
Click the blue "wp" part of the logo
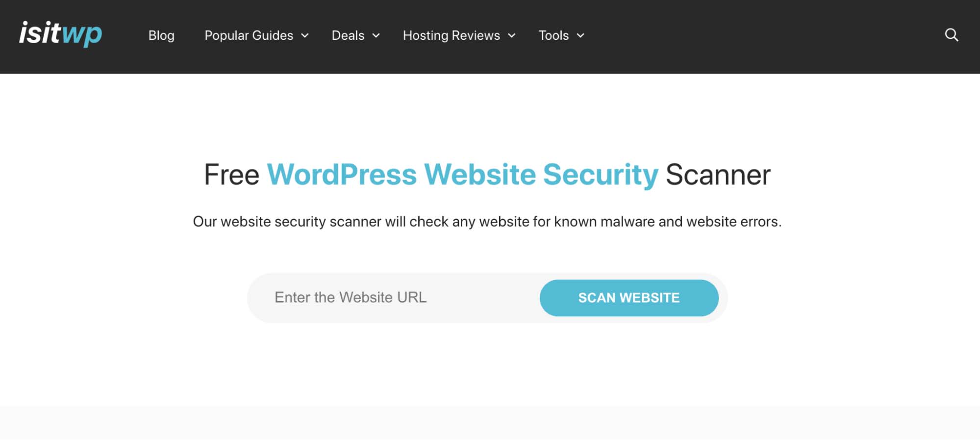[82, 35]
